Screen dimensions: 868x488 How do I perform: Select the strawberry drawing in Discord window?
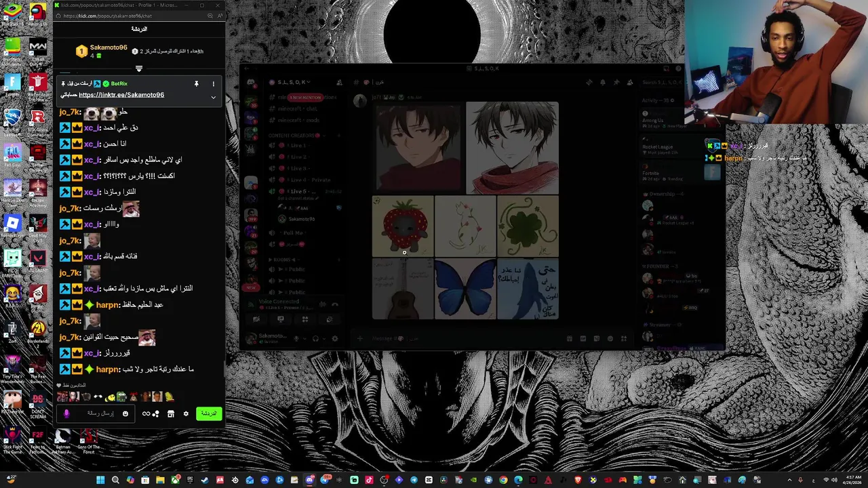[403, 226]
